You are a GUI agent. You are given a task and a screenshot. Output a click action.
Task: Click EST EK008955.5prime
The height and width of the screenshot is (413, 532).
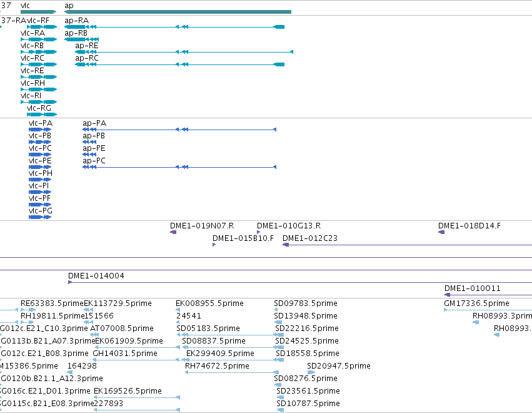coord(209,303)
